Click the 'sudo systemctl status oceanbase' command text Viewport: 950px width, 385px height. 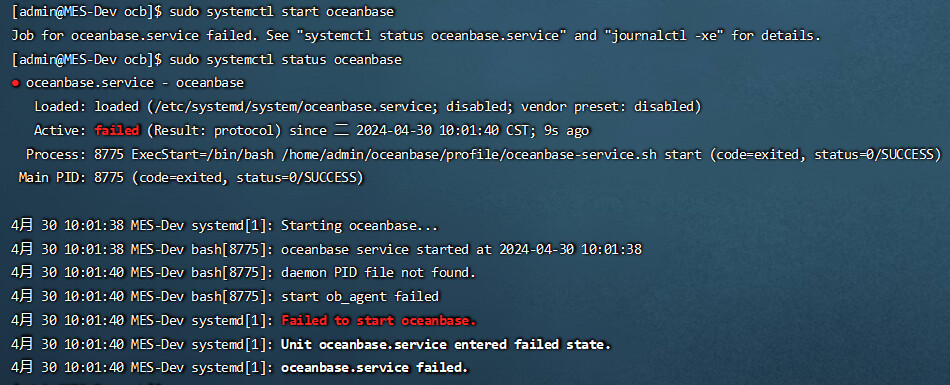[x=286, y=59]
